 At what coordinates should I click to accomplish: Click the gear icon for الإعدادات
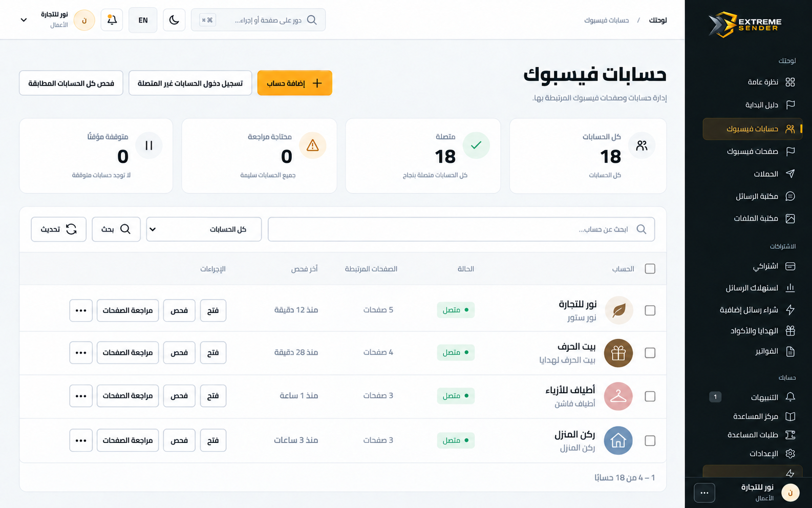point(790,454)
